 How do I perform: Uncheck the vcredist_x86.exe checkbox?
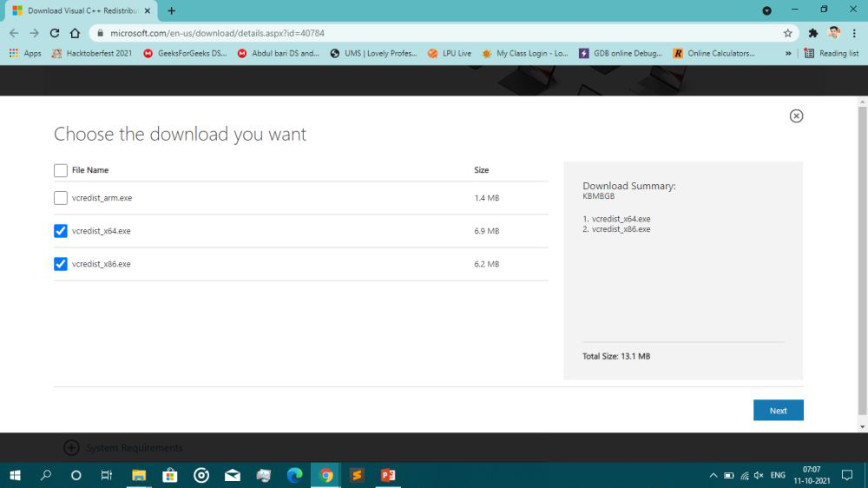tap(61, 264)
